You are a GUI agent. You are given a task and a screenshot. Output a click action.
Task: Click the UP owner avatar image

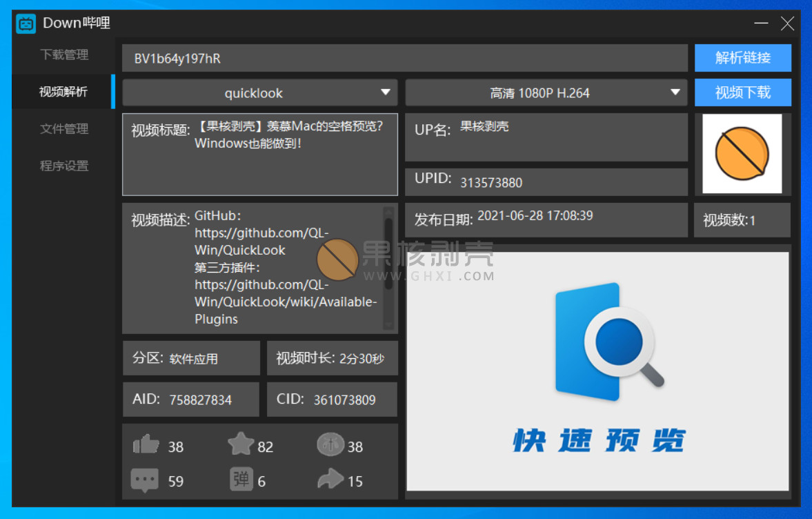point(742,154)
